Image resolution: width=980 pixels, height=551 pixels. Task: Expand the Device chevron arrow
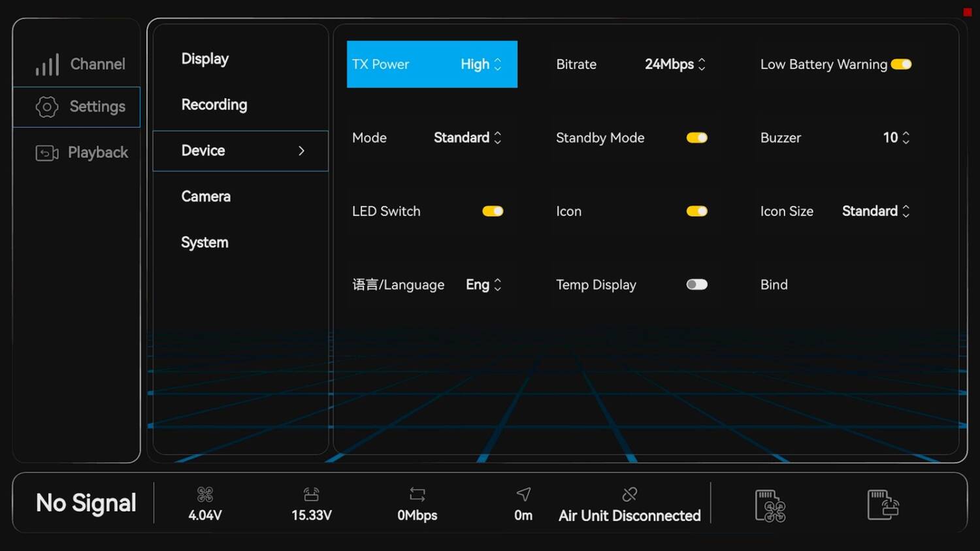[x=301, y=151]
